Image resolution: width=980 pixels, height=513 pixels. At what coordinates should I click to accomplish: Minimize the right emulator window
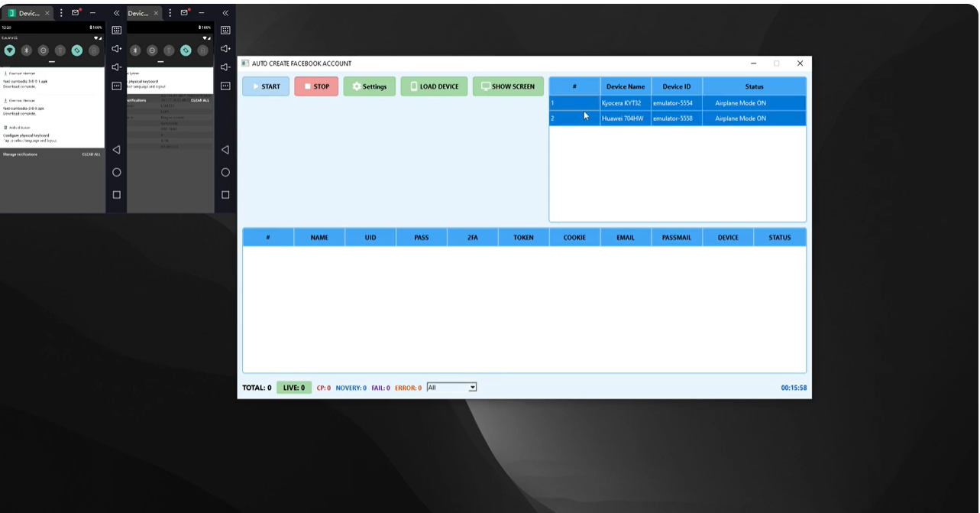pyautogui.click(x=201, y=13)
